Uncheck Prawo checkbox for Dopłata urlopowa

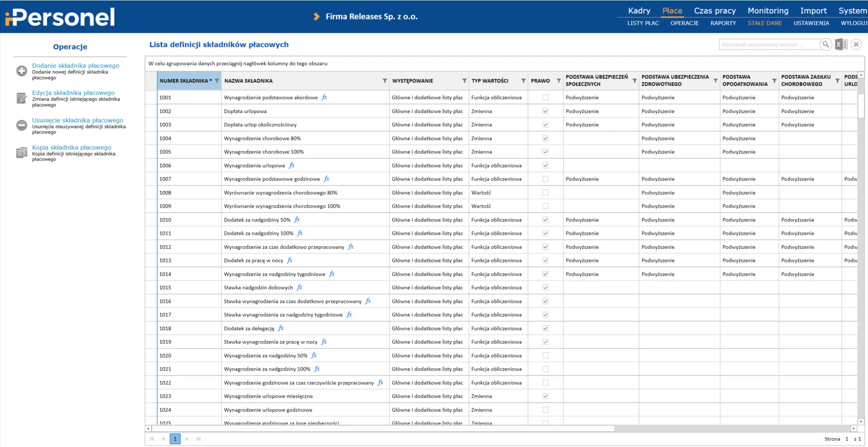point(545,111)
